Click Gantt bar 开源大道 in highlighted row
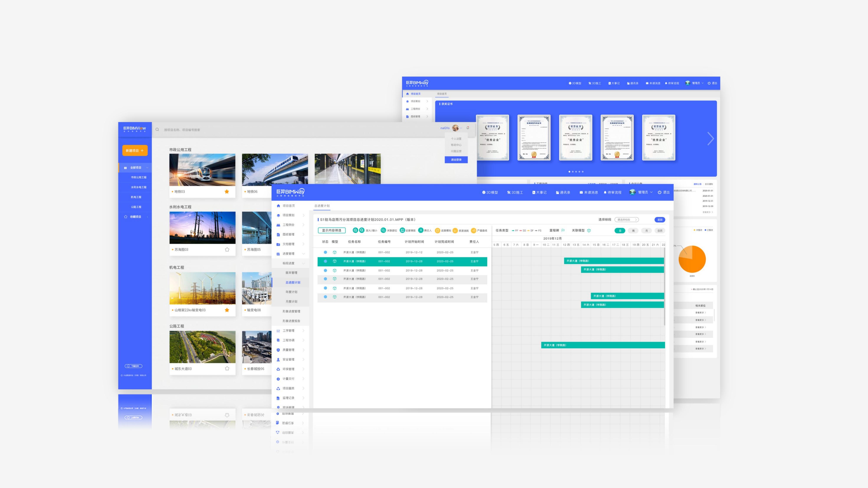 [614, 261]
